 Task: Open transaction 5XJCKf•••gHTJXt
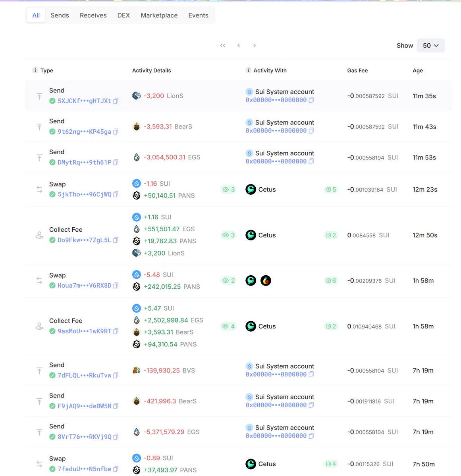click(x=85, y=101)
